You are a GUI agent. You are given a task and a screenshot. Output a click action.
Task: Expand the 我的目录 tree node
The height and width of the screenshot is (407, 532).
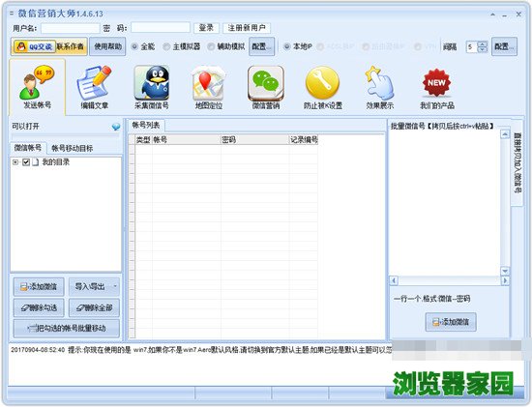(x=15, y=162)
